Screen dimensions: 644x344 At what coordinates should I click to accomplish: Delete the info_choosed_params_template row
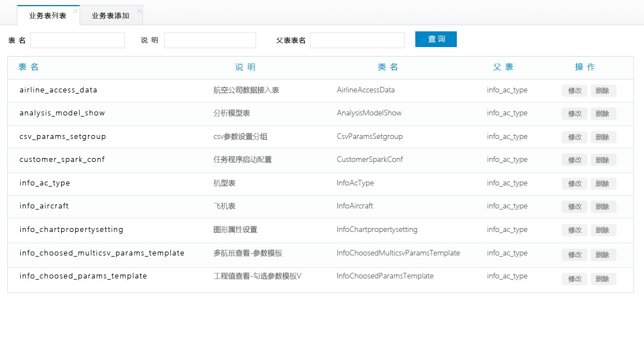tap(603, 279)
